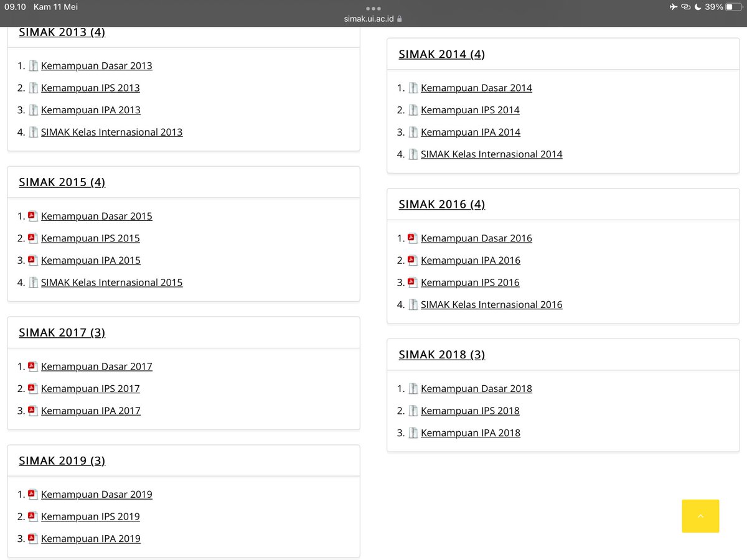747x560 pixels.
Task: Click the PDF icon beside Kemampuan IPS 2019
Action: pos(33,516)
